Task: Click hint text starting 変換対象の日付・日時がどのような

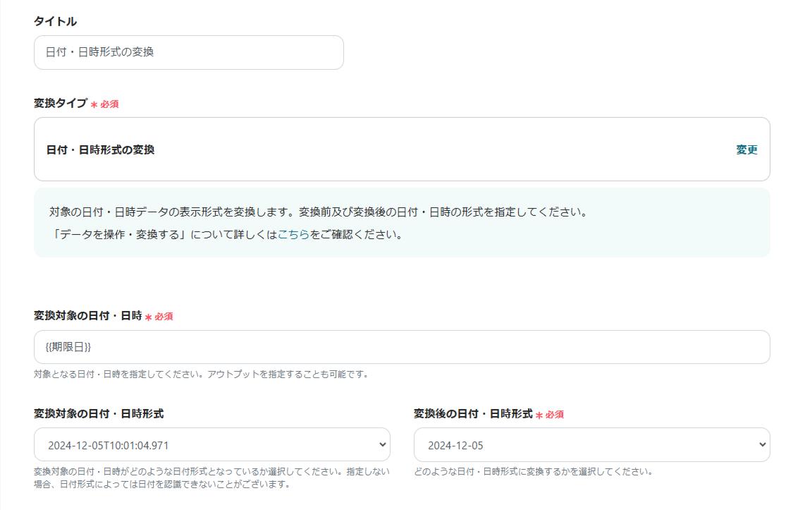Action: (211, 478)
